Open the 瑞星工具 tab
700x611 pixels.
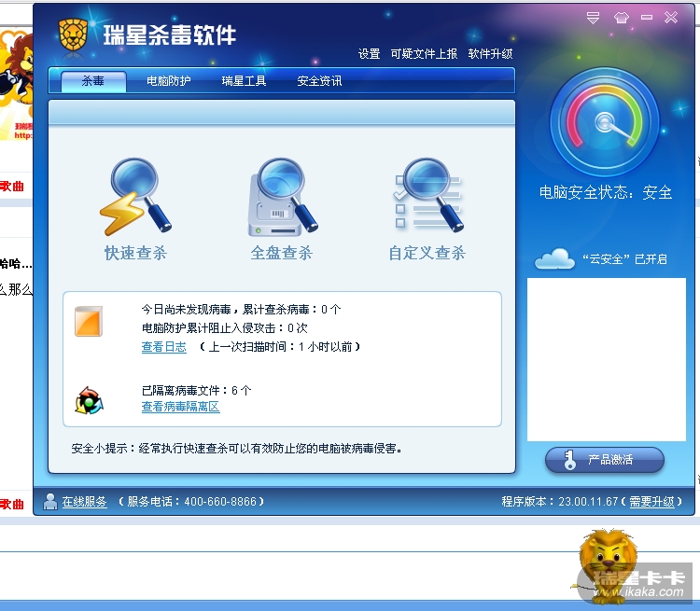(x=244, y=81)
